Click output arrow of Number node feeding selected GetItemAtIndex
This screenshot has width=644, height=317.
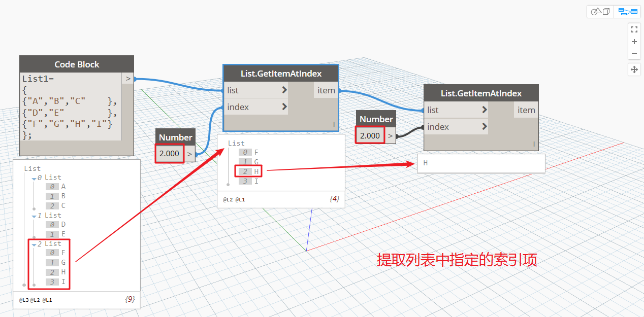189,154
